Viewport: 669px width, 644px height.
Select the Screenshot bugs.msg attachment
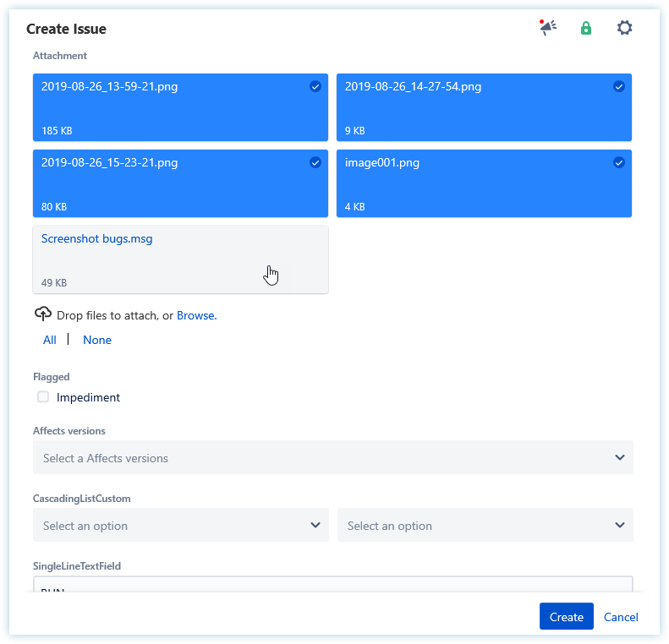click(x=180, y=259)
